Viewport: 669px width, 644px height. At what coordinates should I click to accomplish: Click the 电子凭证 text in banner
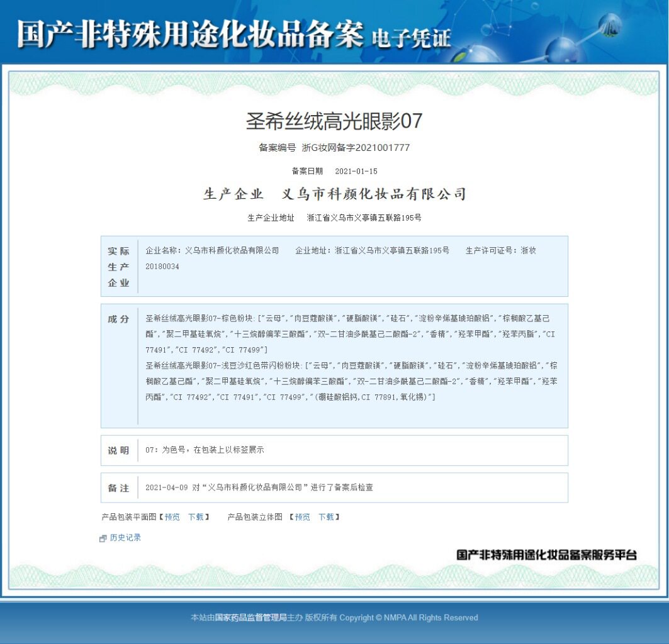(412, 38)
